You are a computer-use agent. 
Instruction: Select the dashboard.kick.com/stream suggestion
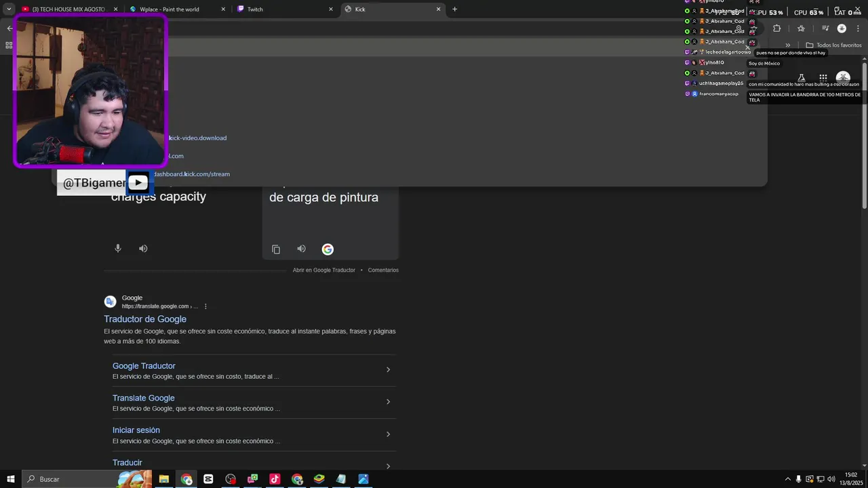pos(410,174)
